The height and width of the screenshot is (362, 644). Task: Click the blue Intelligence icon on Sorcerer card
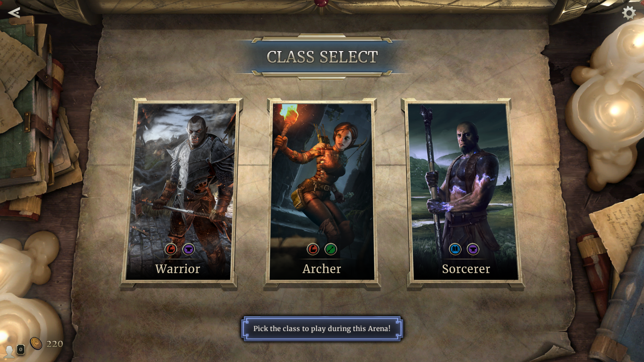(x=455, y=249)
